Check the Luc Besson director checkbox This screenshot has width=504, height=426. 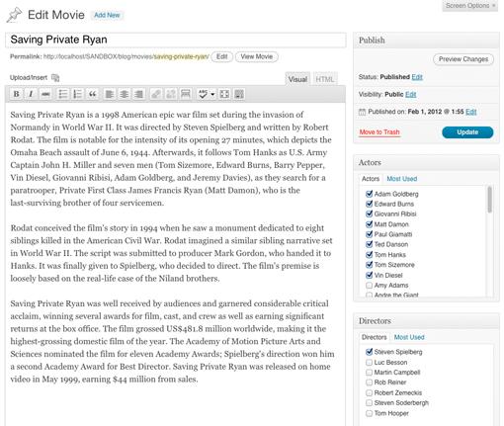coord(369,362)
